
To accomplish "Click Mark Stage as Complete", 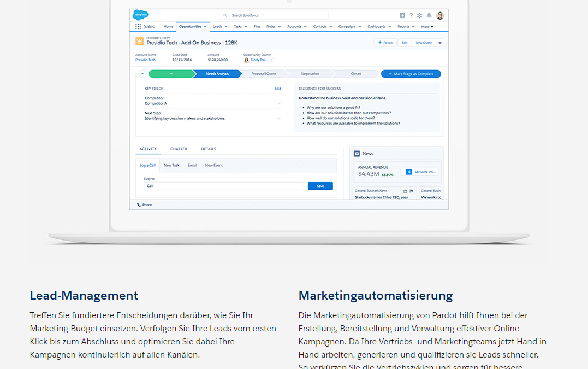I will click(411, 74).
